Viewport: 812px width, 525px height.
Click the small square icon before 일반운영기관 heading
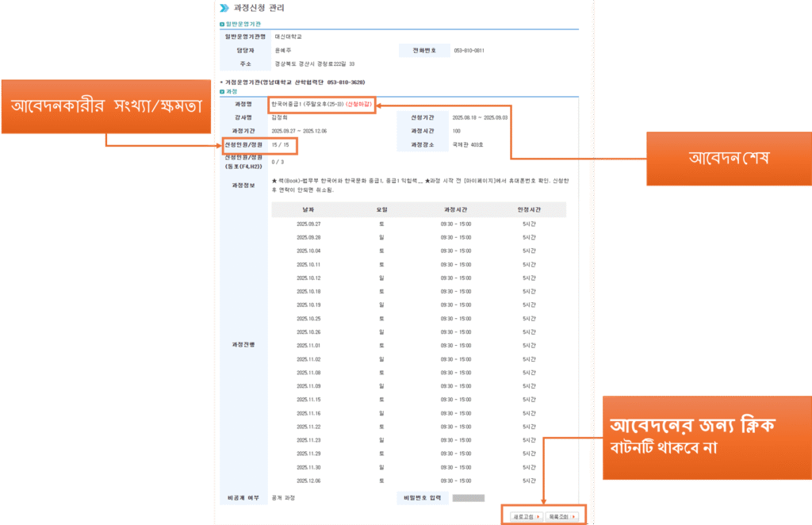click(x=221, y=24)
